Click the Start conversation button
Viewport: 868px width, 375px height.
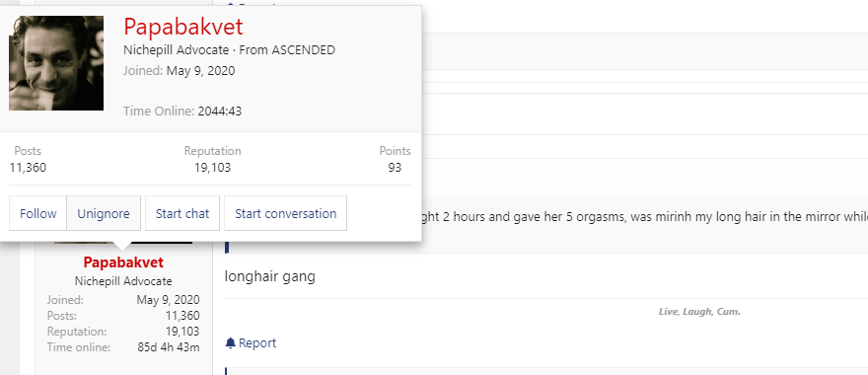(x=286, y=213)
